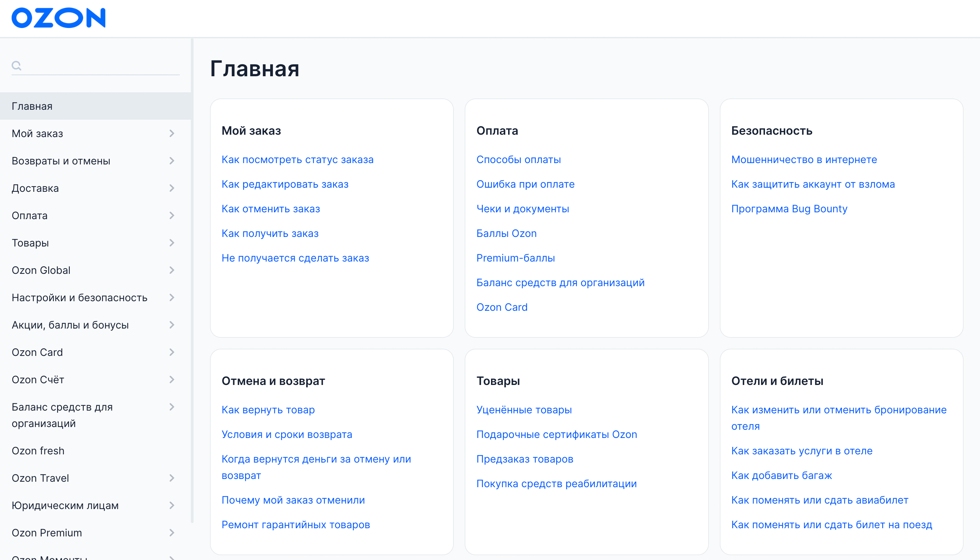This screenshot has height=560, width=980.
Task: Open link Premium-баллы
Action: 516,258
